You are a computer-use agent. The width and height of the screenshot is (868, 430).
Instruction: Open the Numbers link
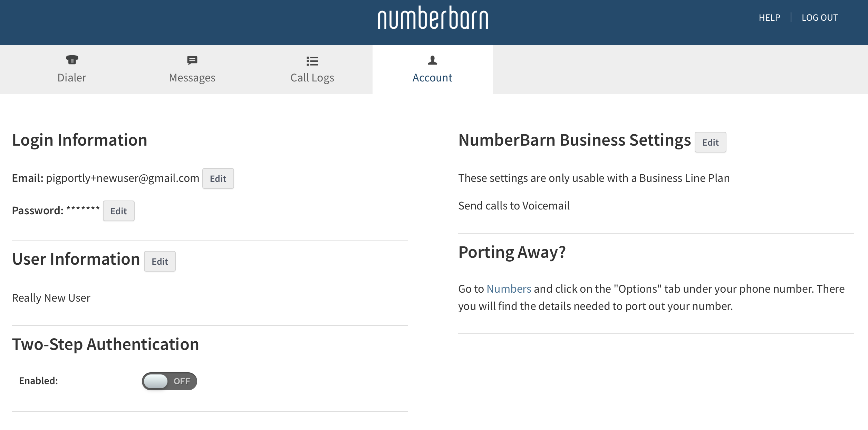509,289
